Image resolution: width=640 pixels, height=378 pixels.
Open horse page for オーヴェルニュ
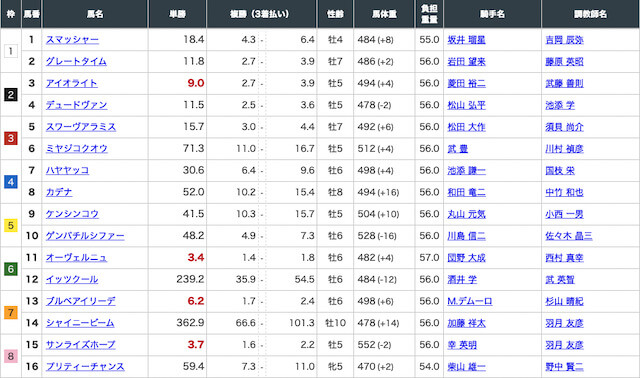(x=76, y=258)
